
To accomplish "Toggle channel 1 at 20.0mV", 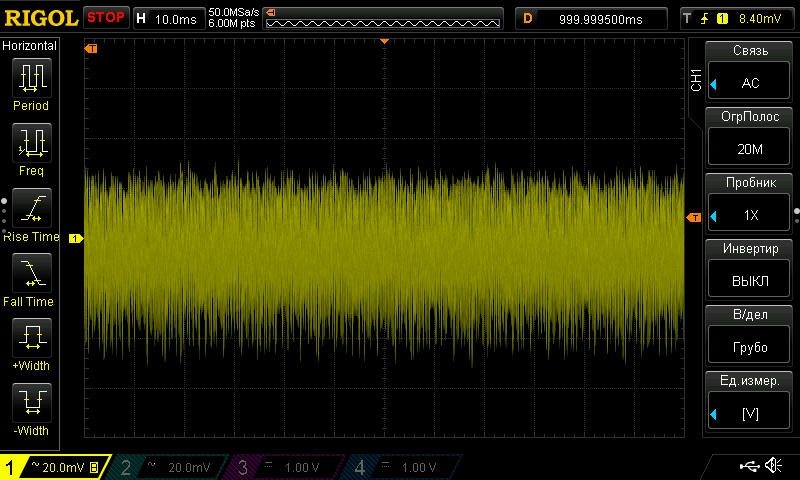I will pos(55,467).
